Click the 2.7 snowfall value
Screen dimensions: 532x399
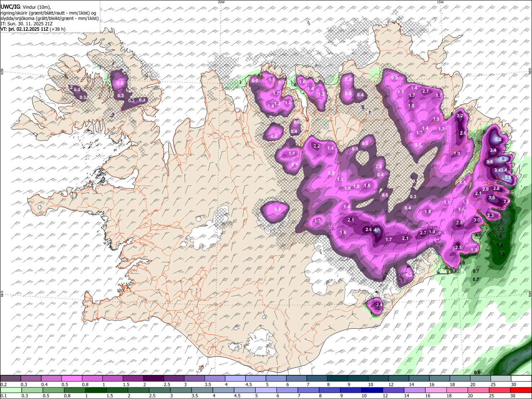423,233
